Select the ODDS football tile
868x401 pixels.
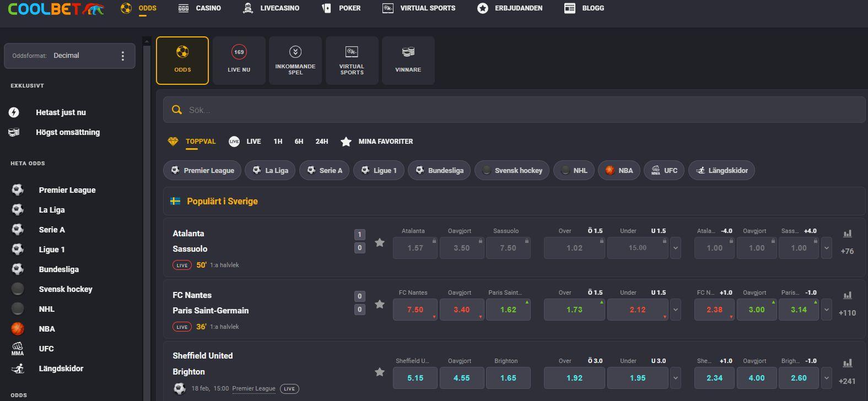[182, 61]
